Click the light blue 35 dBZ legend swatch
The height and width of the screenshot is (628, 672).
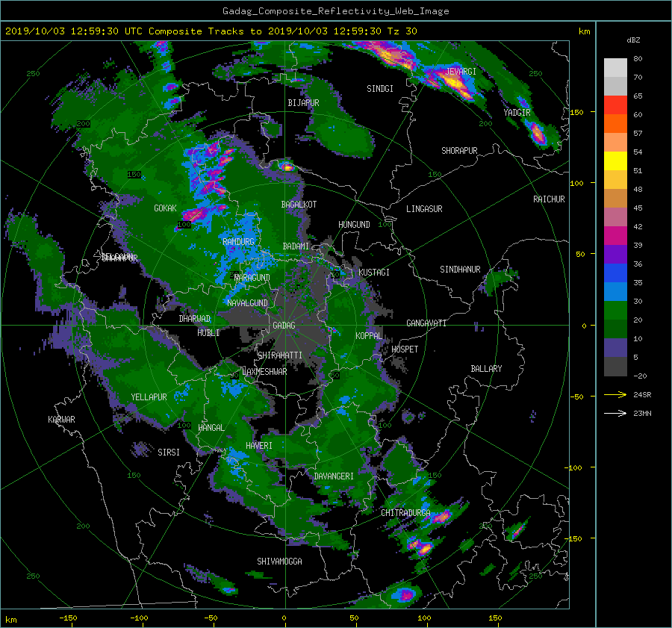pos(615,291)
